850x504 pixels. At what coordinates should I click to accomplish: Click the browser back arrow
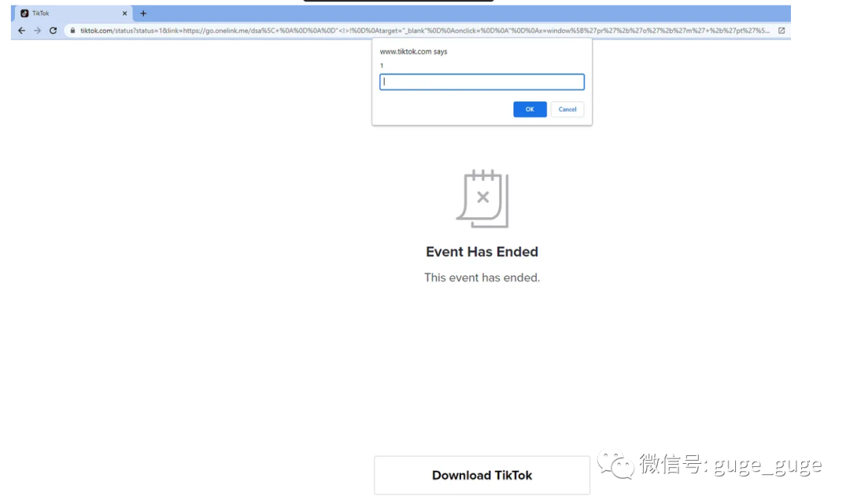(x=21, y=31)
